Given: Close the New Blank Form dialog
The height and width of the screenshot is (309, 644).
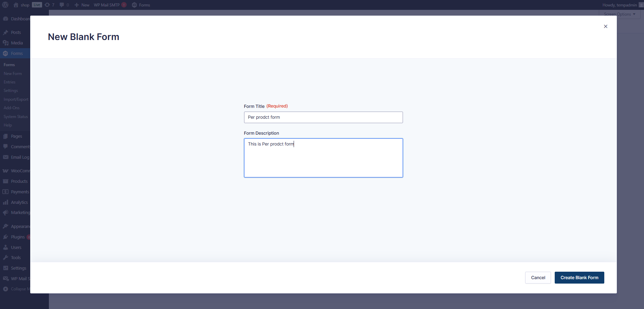Looking at the screenshot, I should click(605, 26).
